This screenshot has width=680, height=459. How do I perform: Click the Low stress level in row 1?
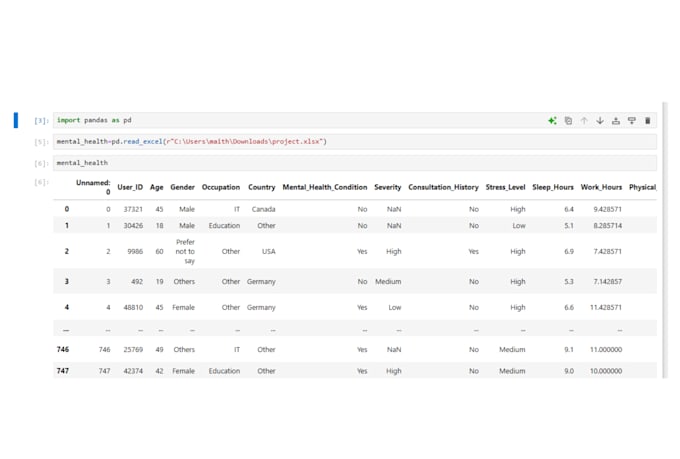(x=519, y=226)
